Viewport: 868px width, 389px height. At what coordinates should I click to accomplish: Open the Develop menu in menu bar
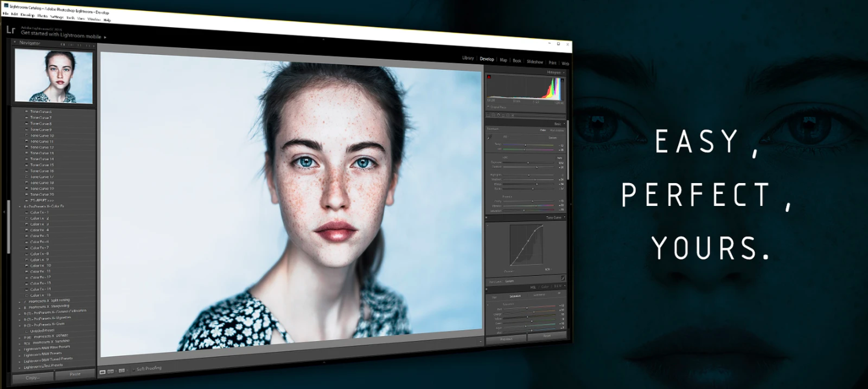point(27,14)
